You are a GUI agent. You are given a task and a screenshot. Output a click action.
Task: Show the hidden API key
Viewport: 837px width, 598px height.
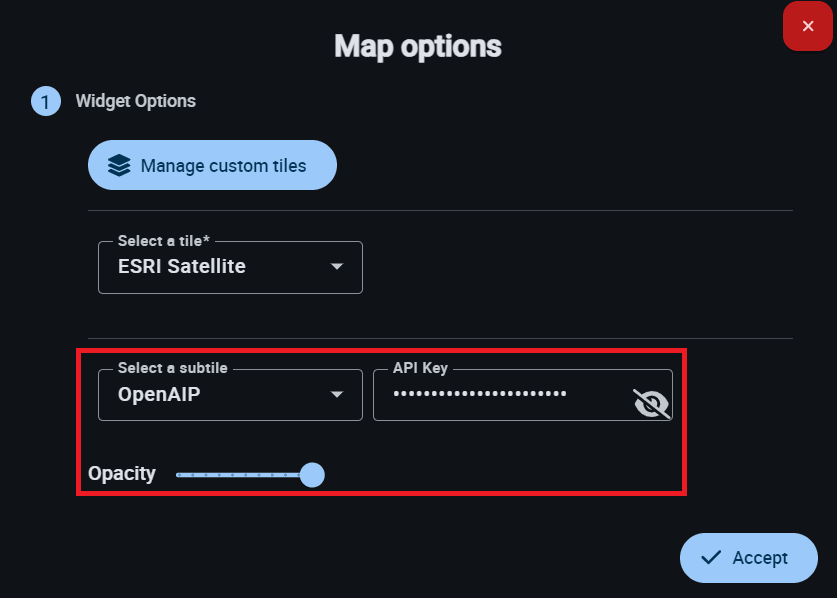pos(651,403)
